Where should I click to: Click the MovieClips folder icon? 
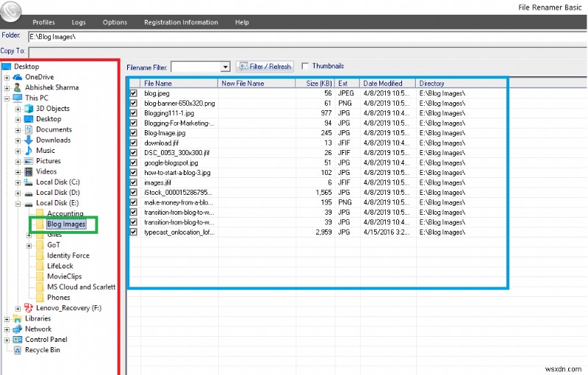40,276
